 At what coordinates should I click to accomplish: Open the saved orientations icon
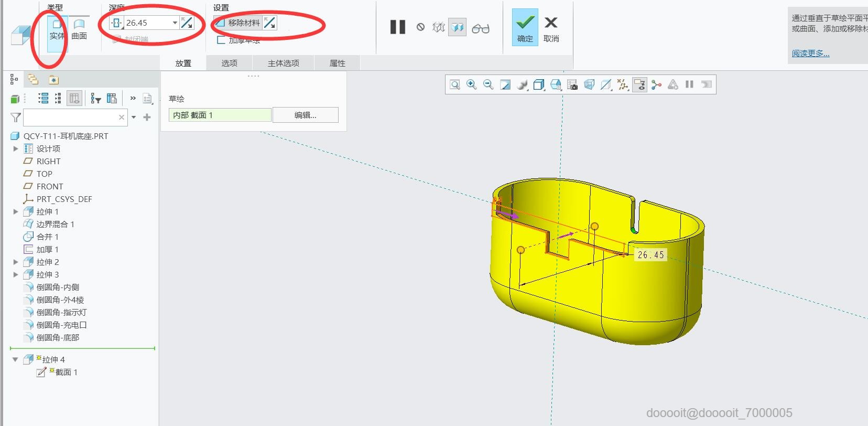click(x=556, y=84)
